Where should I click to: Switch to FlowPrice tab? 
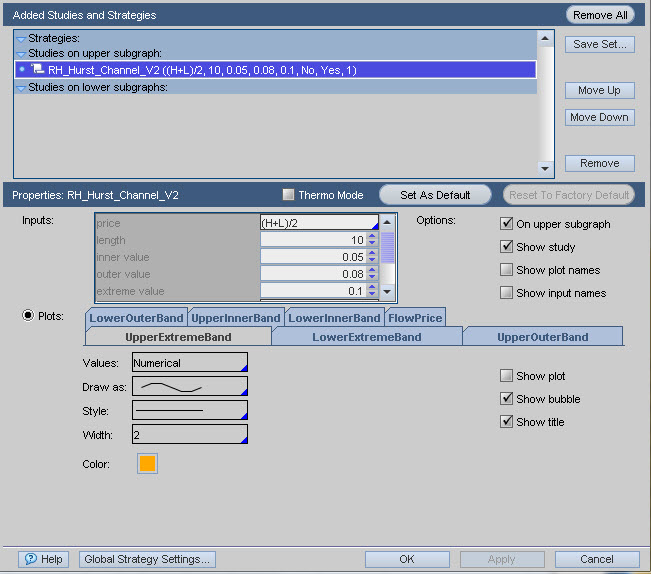point(415,318)
